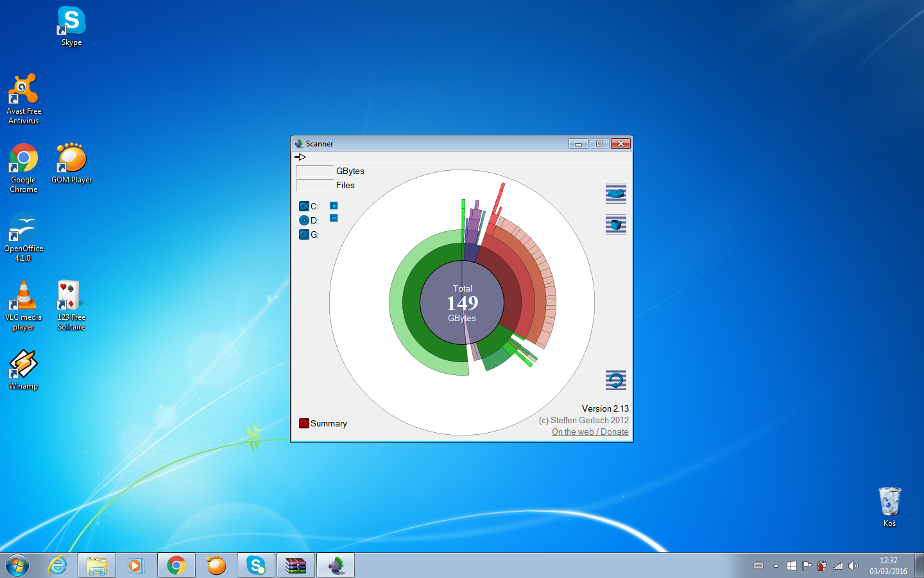This screenshot has width=924, height=578.
Task: Click the plus zoom-in button beside drives
Action: pyautogui.click(x=334, y=206)
